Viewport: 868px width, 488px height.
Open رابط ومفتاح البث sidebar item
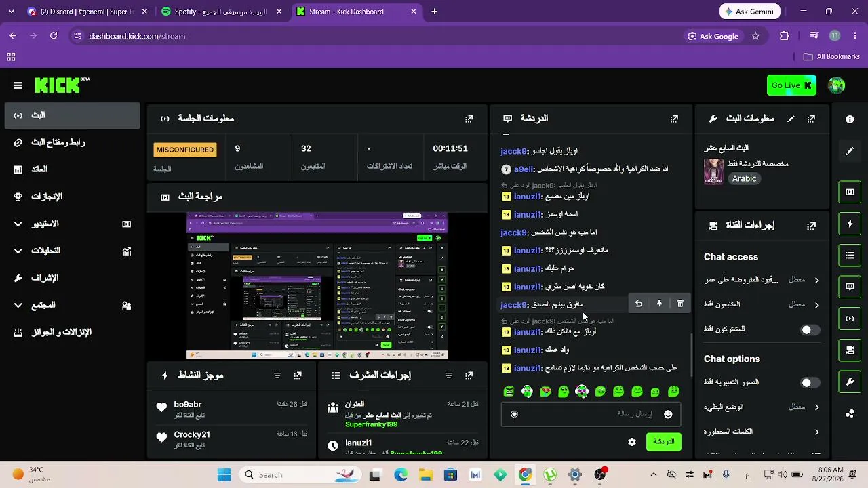click(x=72, y=142)
